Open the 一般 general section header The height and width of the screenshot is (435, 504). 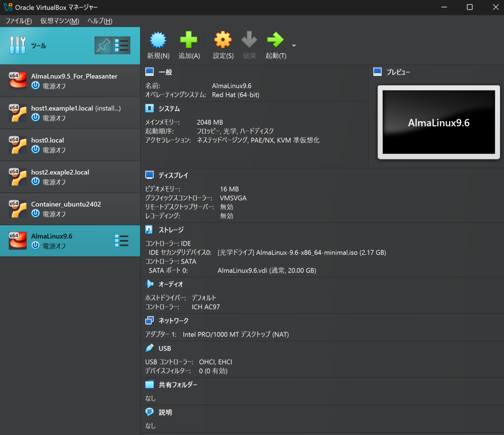(x=165, y=72)
